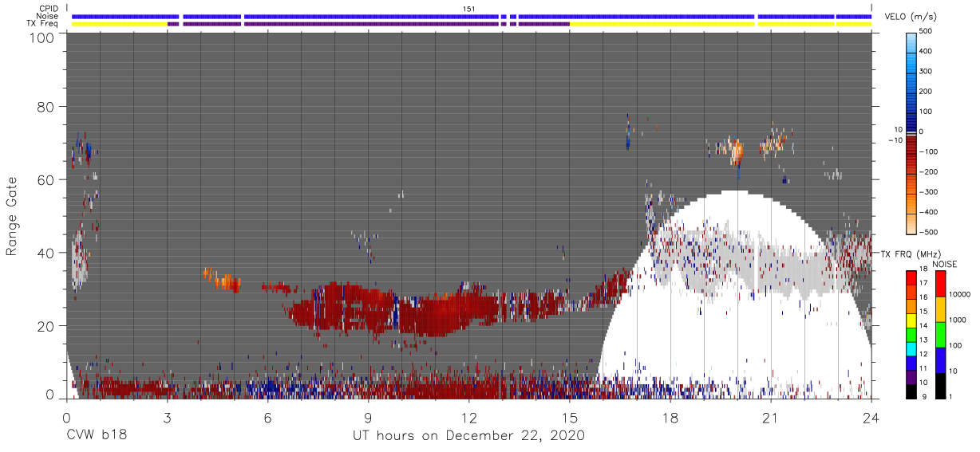Click the blue NOISE swatch between 10 and 100
The width and height of the screenshot is (980, 452).
click(x=941, y=360)
